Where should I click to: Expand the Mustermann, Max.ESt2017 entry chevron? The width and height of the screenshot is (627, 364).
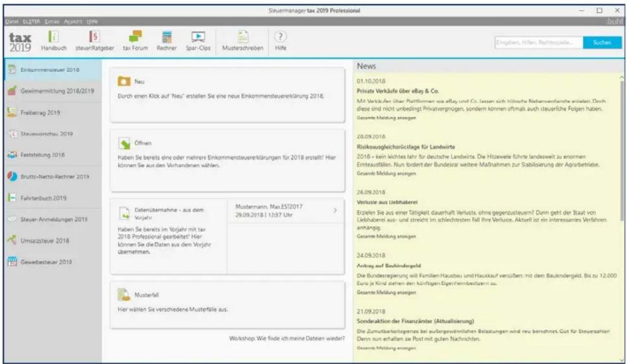tap(335, 210)
